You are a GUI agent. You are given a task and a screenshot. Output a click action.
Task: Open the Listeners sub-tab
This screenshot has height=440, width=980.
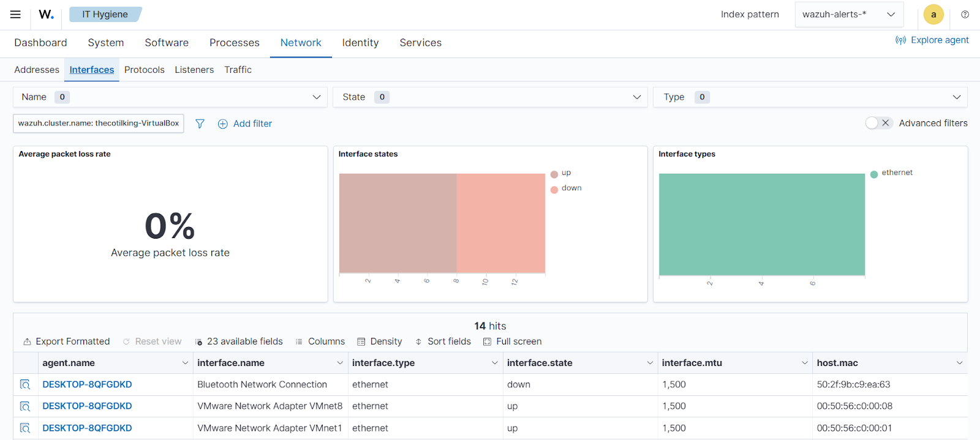coord(194,70)
